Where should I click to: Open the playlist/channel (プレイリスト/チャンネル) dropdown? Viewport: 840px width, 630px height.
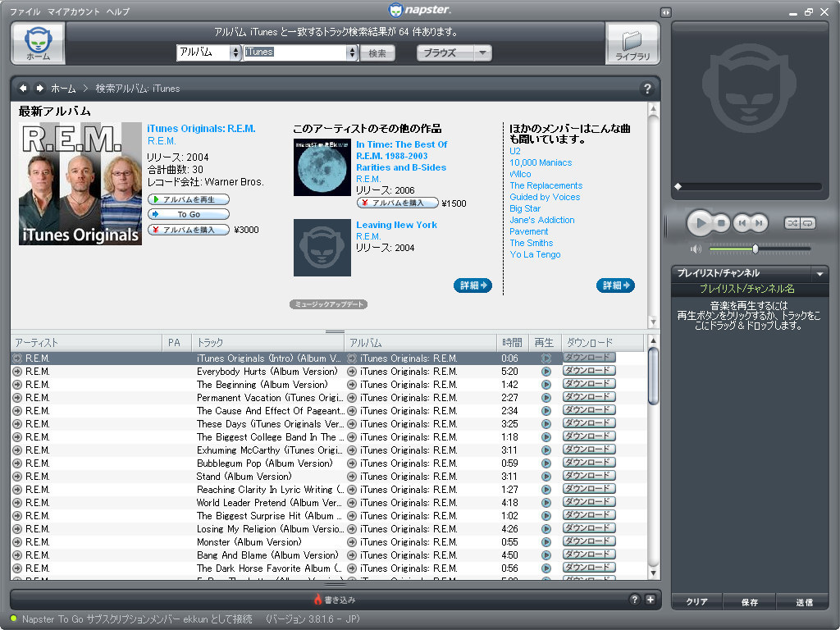pos(819,274)
